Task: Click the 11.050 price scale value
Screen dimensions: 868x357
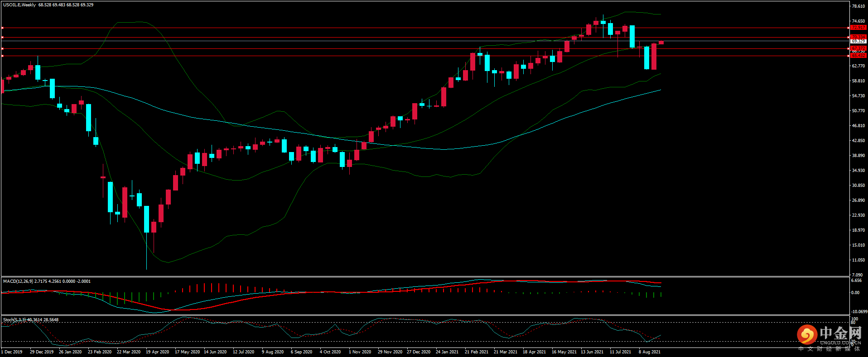Action: pos(858,260)
